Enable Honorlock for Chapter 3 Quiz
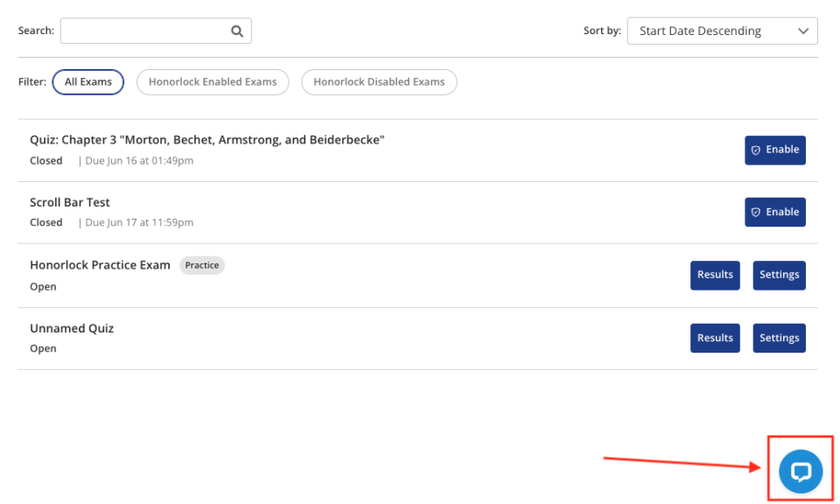This screenshot has height=504, width=840. click(x=774, y=150)
